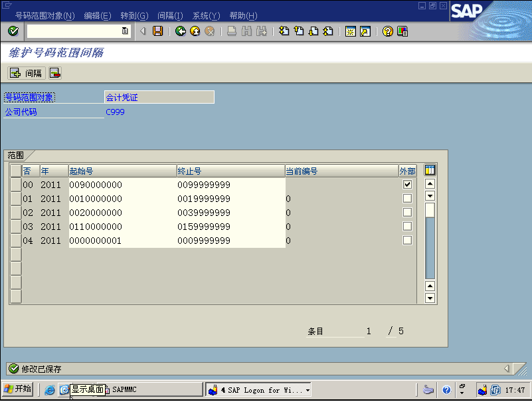
Task: Open the 编辑(E) menu
Action: 97,16
